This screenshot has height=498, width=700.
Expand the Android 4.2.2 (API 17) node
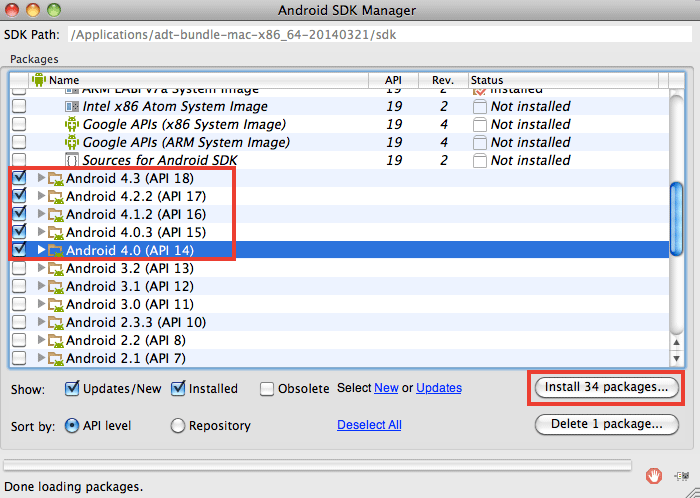(x=41, y=196)
